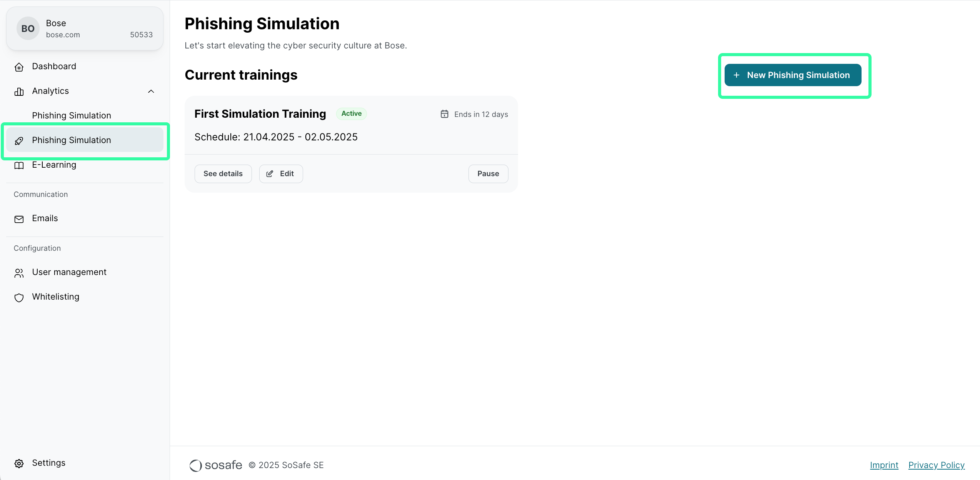This screenshot has width=980, height=480.
Task: Click the Emails envelope icon
Action: coord(19,219)
